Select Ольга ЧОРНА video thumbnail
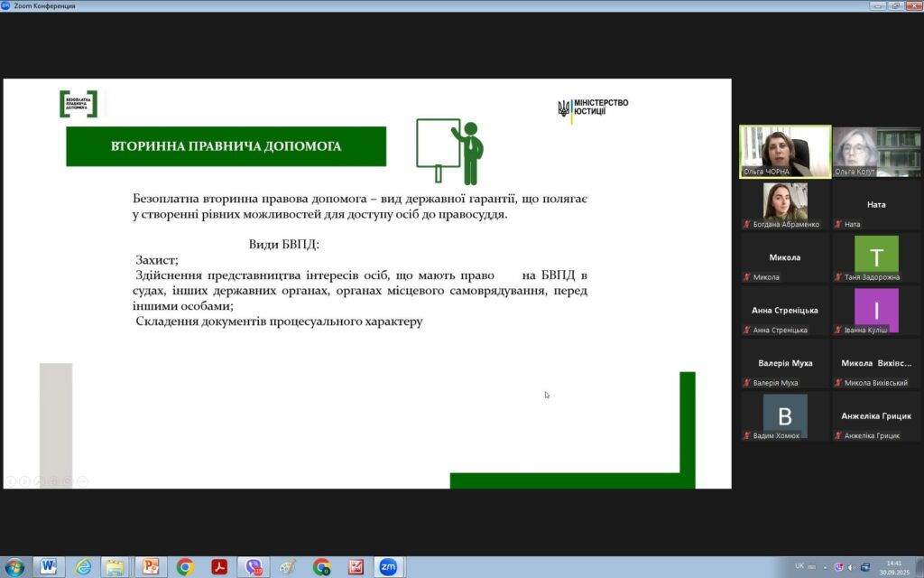The width and height of the screenshot is (924, 578). (785, 151)
